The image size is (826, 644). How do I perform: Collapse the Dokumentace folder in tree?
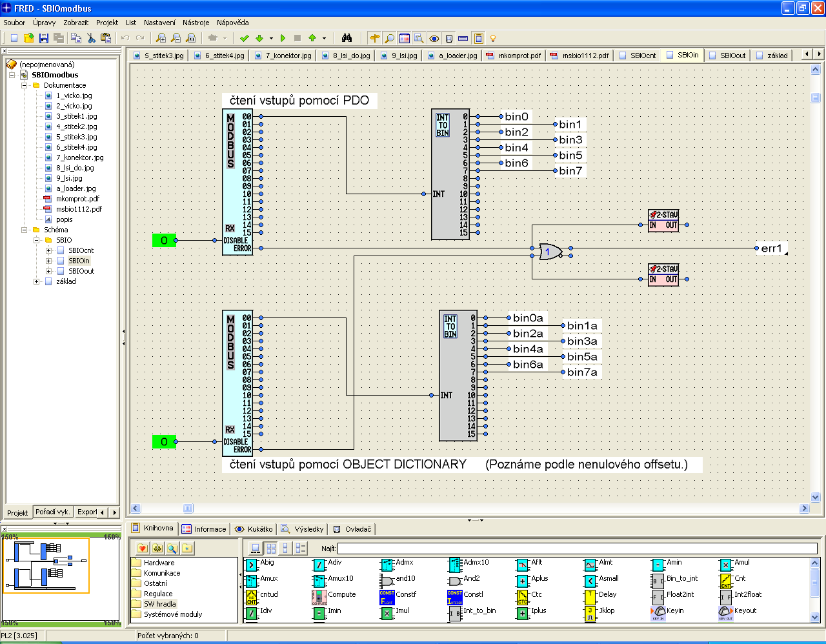pyautogui.click(x=25, y=85)
